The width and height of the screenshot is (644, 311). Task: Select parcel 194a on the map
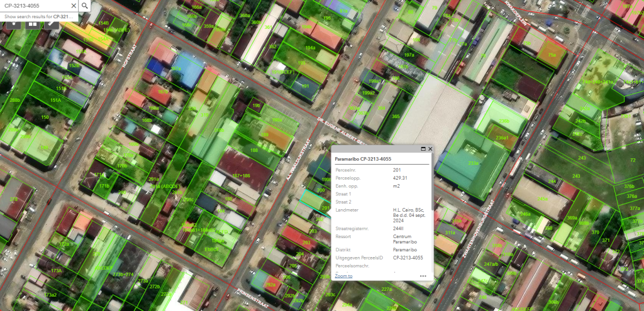click(x=310, y=48)
